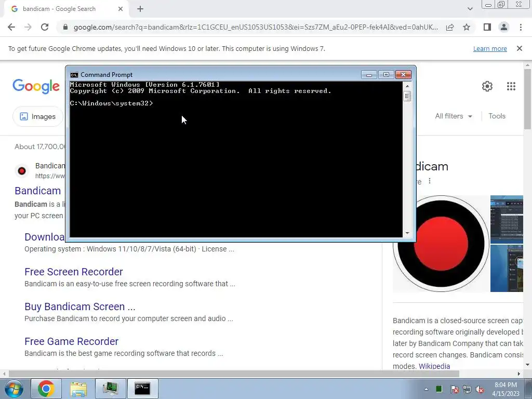Image resolution: width=532 pixels, height=399 pixels.
Task: Close the Command Prompt window
Action: [x=403, y=75]
